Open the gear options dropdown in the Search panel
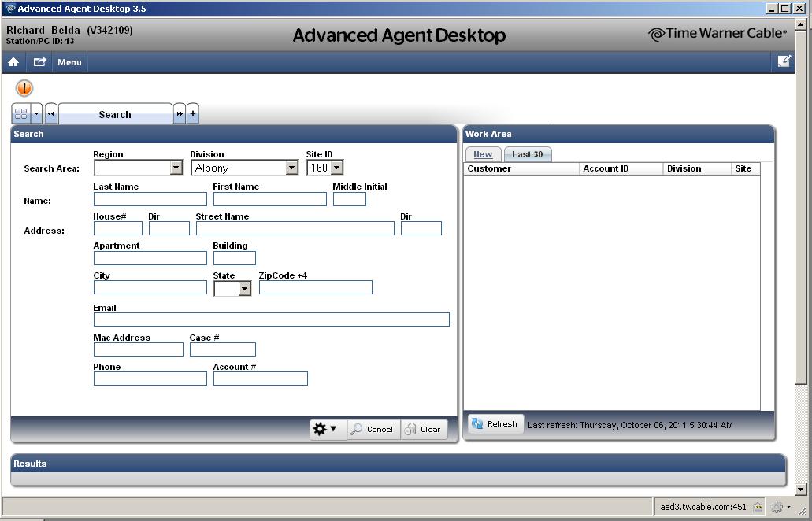This screenshot has height=521, width=812. [x=328, y=429]
